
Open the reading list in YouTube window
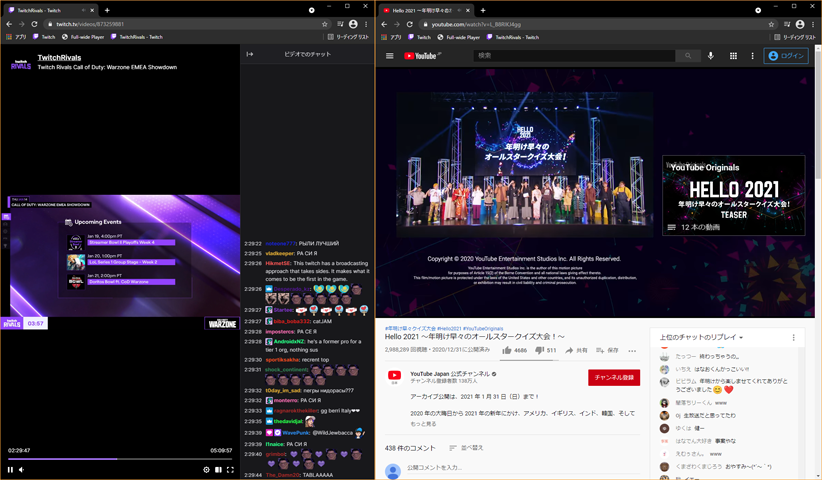pyautogui.click(x=795, y=37)
